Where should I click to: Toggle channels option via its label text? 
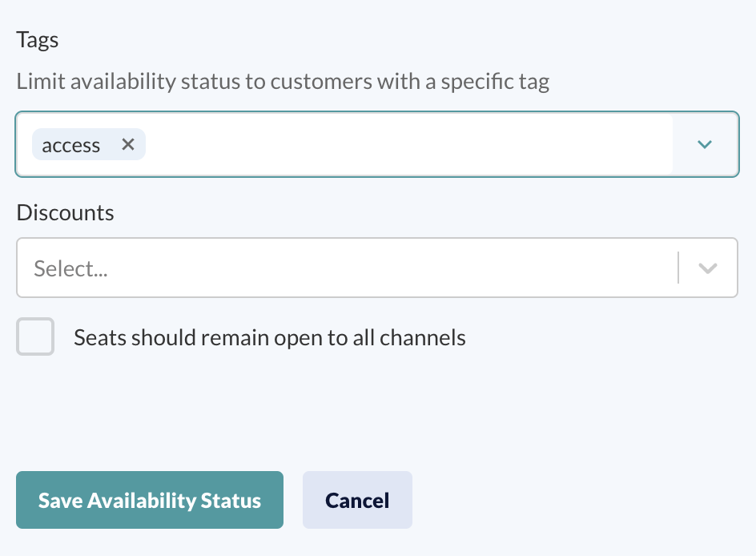tap(270, 337)
